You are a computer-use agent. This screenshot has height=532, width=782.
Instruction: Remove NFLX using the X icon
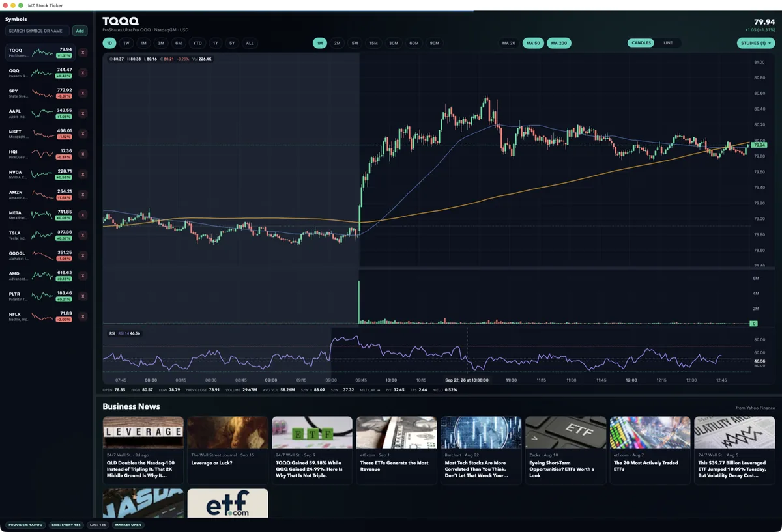point(83,316)
